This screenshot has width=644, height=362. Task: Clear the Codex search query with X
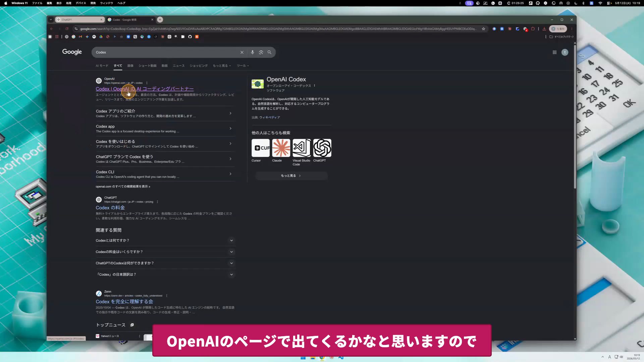pos(242,52)
